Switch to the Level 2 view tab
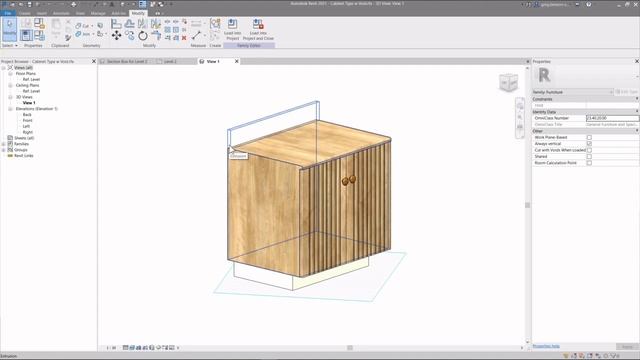 (x=170, y=62)
